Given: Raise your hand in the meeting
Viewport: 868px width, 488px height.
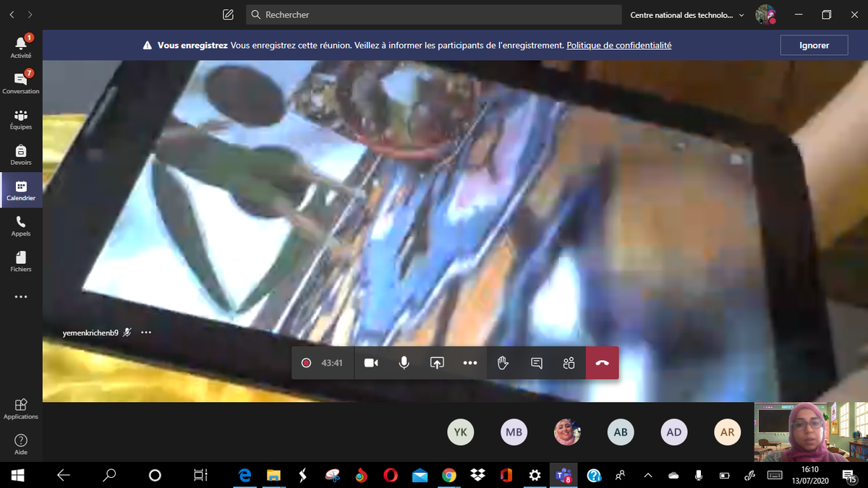Looking at the screenshot, I should tap(503, 363).
